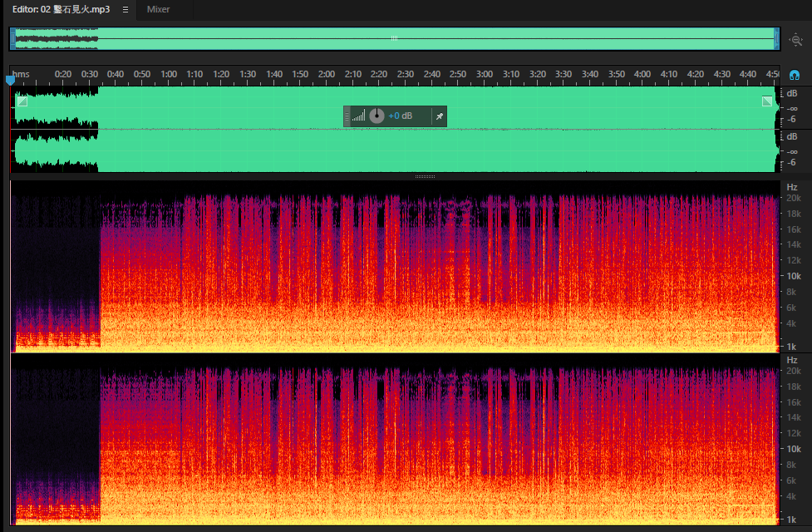The height and width of the screenshot is (532, 812).
Task: Click the 16k label of lower spectral scale
Action: click(x=794, y=402)
